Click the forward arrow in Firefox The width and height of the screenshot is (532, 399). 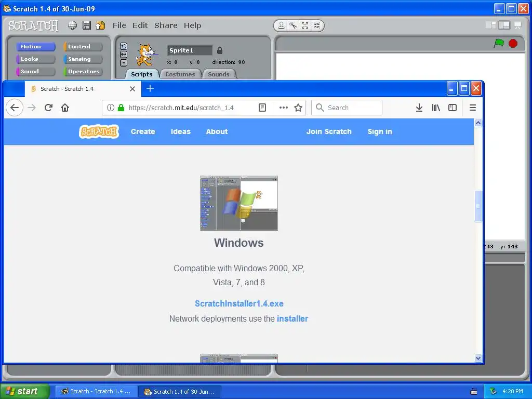(x=32, y=108)
